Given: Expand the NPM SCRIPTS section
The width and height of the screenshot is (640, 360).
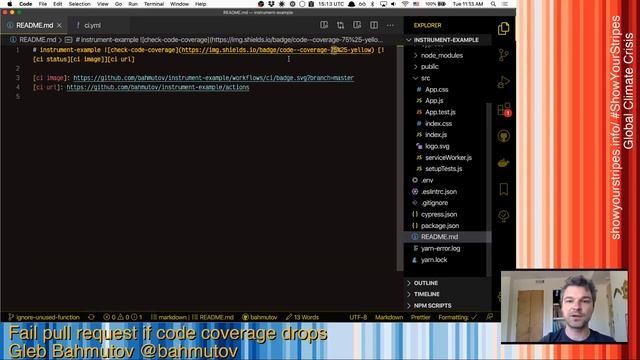Looking at the screenshot, I should (x=432, y=305).
